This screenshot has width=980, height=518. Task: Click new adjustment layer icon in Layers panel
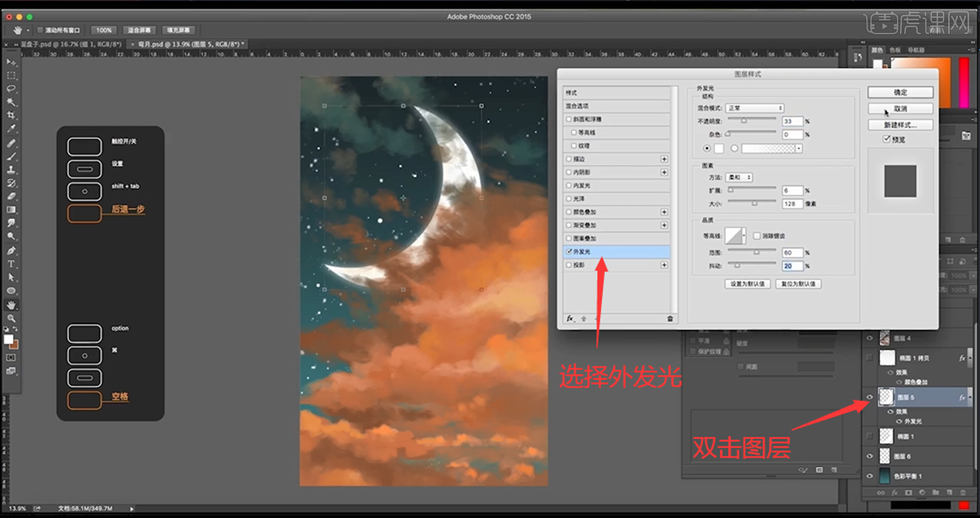[922, 492]
